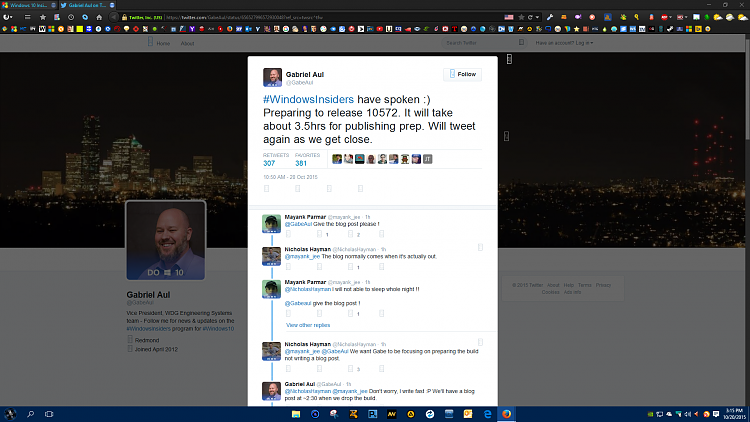This screenshot has width=750, height=422.
Task: Open the address bar history dropdown arrow
Action: pos(537,17)
